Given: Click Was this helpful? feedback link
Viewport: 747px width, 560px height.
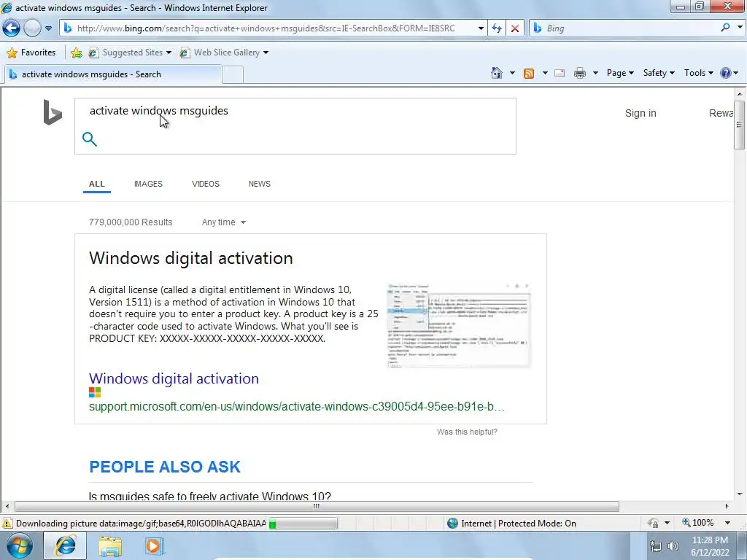Looking at the screenshot, I should [467, 432].
